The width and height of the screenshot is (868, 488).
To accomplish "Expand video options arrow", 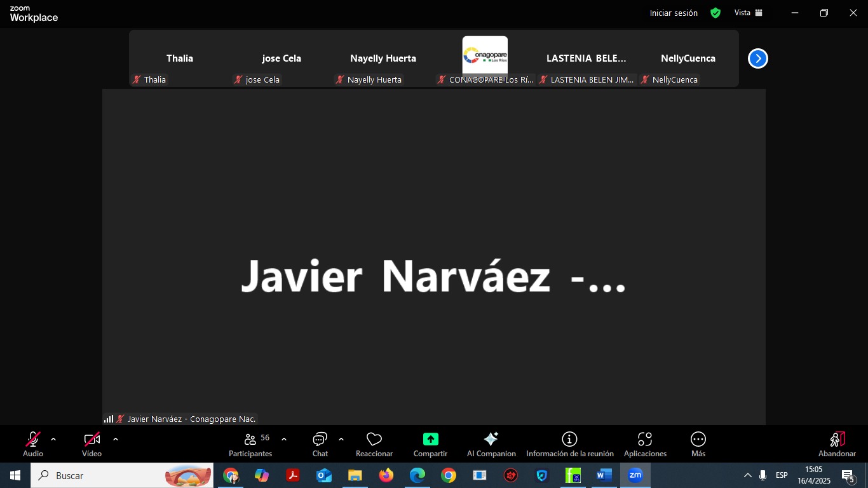I will [x=116, y=439].
